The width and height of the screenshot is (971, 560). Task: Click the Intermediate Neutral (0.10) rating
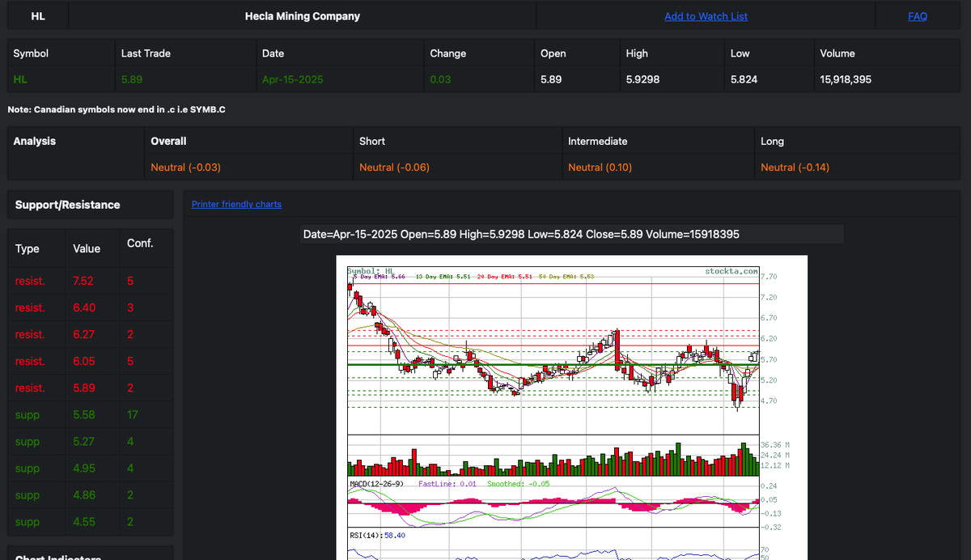[x=600, y=168]
